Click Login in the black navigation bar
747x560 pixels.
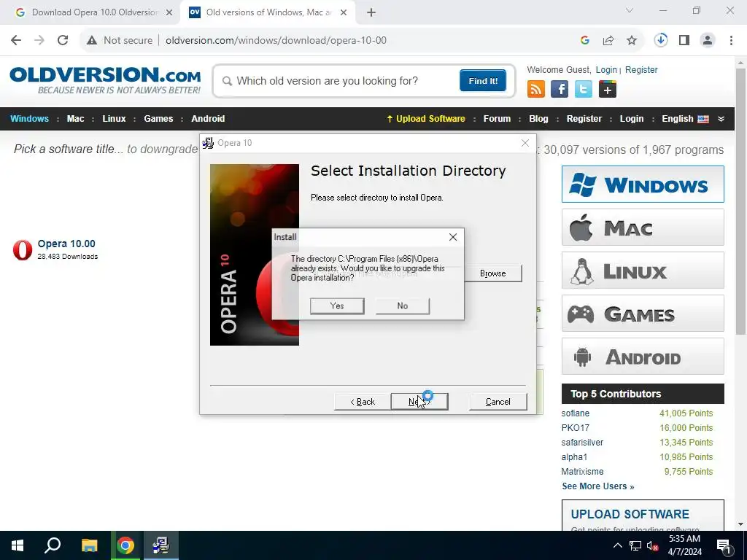point(632,119)
